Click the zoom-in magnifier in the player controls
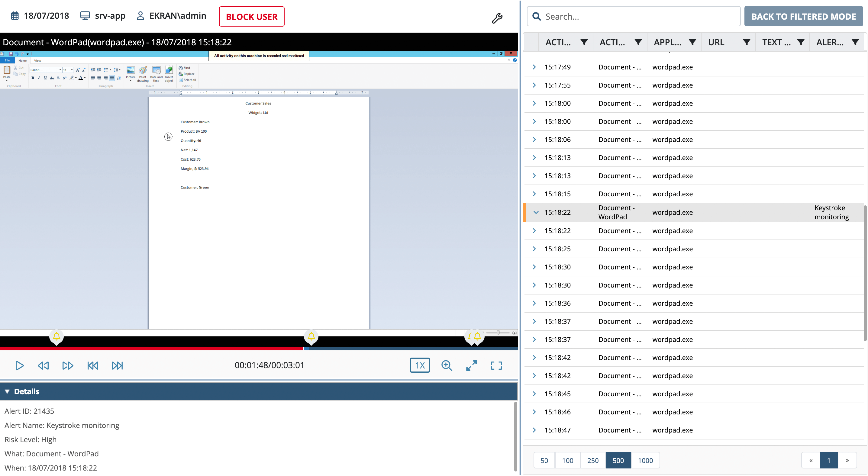Viewport: 868px width, 476px height. (x=447, y=365)
